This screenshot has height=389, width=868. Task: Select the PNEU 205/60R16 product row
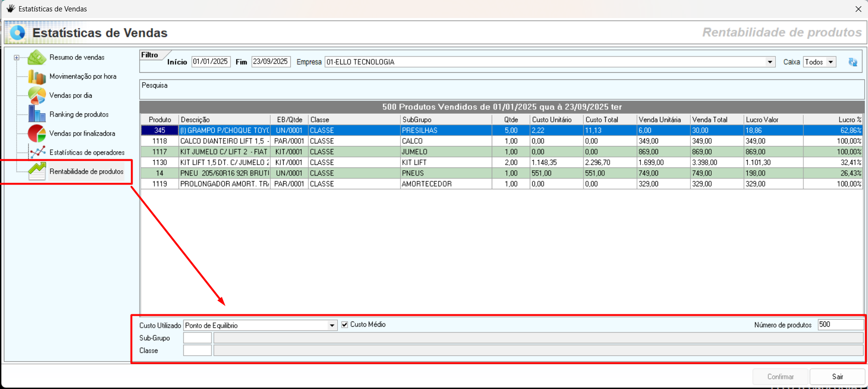pyautogui.click(x=224, y=173)
